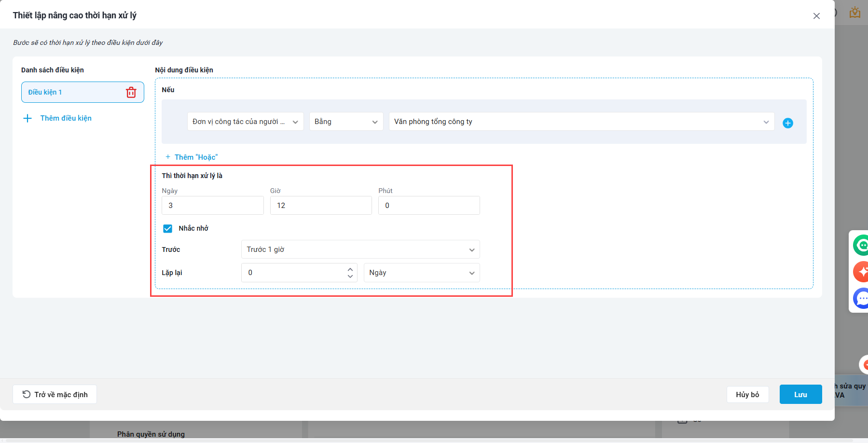Open the Trước 1 giờ dropdown

[x=360, y=249]
